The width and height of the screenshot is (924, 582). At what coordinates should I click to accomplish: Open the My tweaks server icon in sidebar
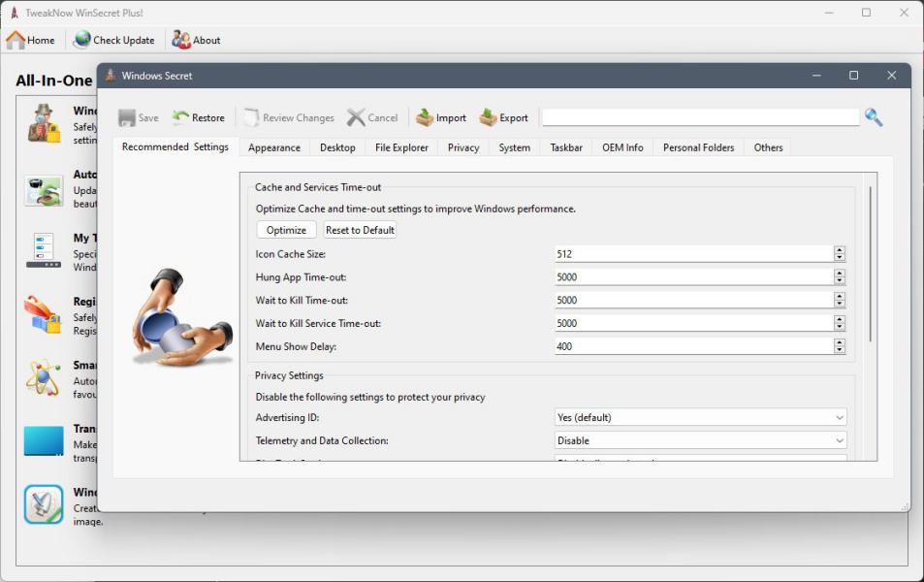44,250
